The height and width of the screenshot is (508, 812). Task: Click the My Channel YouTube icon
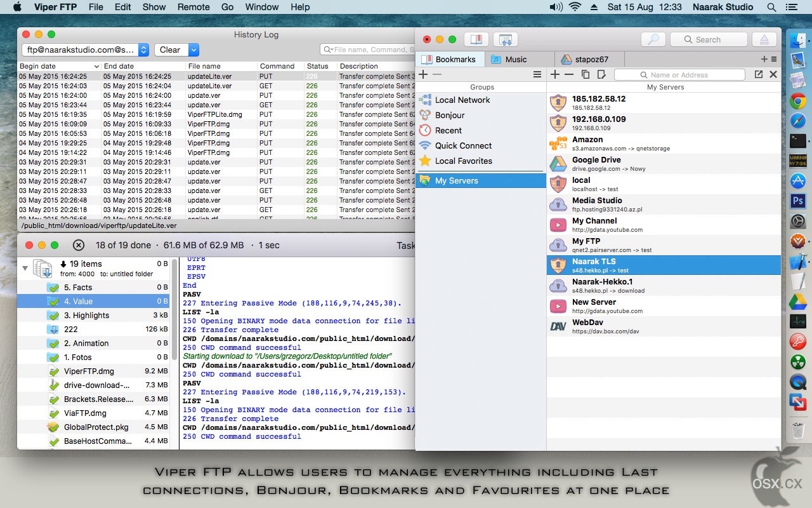(x=558, y=225)
